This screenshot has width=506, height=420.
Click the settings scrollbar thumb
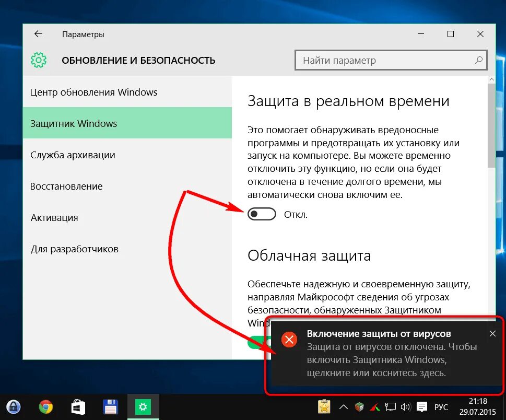pyautogui.click(x=491, y=125)
